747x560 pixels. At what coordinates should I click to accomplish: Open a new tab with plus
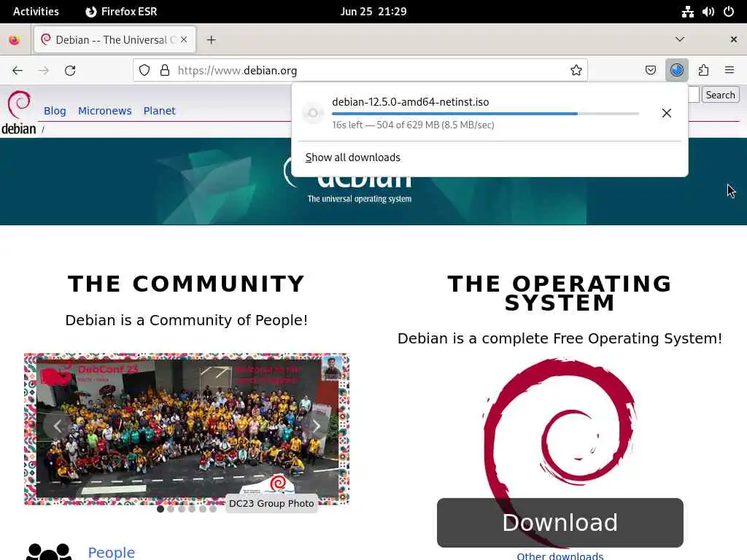[211, 40]
